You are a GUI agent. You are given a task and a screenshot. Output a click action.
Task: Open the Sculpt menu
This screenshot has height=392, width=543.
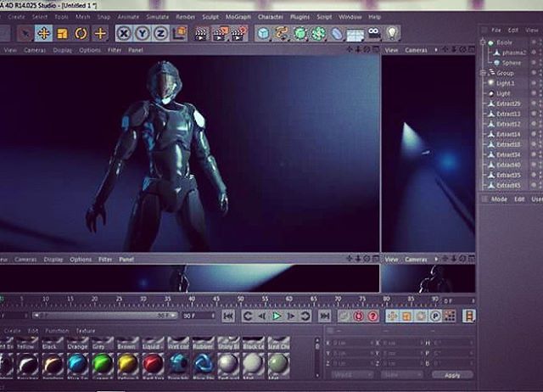pyautogui.click(x=210, y=17)
